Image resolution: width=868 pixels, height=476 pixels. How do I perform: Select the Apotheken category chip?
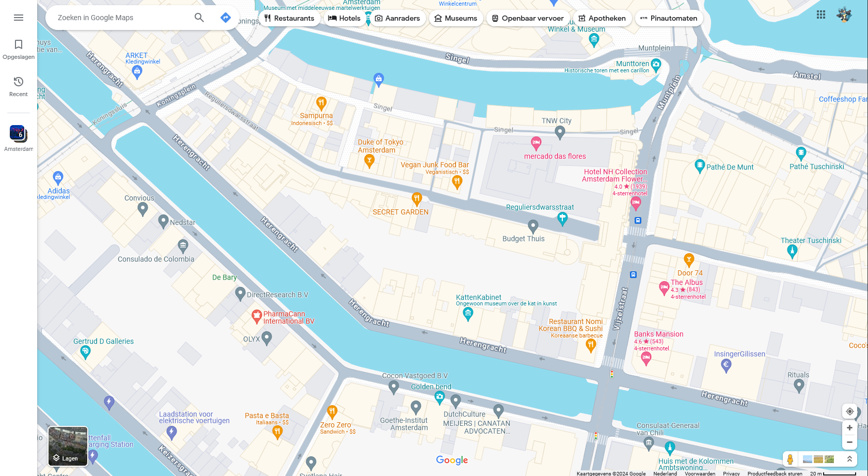click(x=602, y=18)
